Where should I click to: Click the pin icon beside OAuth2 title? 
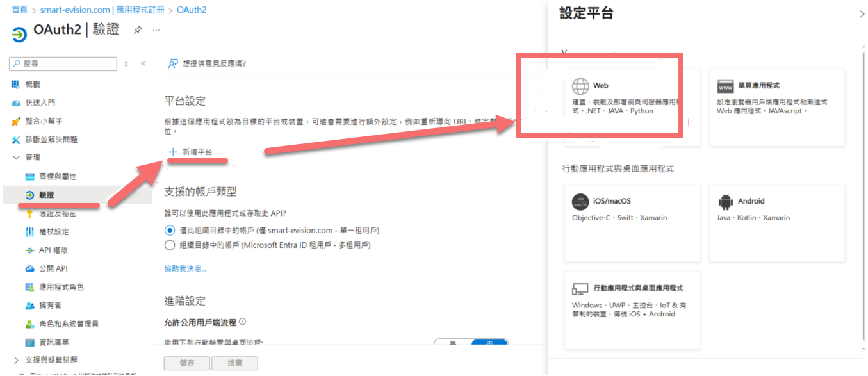[138, 30]
